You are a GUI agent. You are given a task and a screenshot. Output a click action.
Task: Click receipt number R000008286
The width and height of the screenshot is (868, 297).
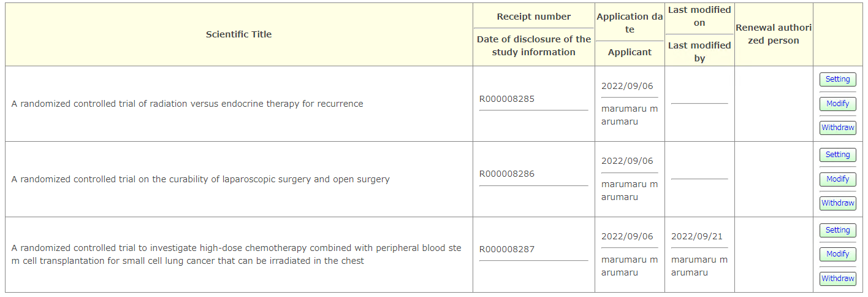point(507,174)
